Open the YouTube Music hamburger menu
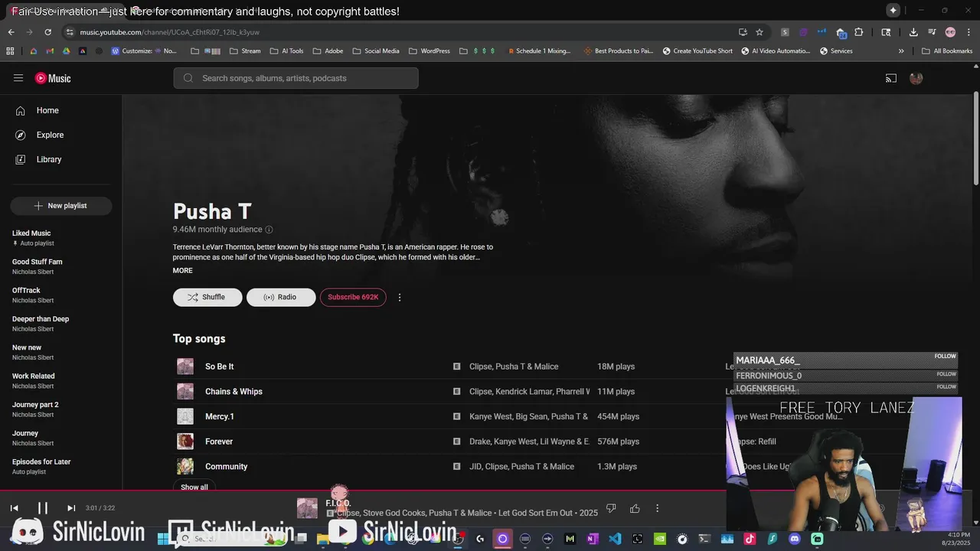 (18, 78)
